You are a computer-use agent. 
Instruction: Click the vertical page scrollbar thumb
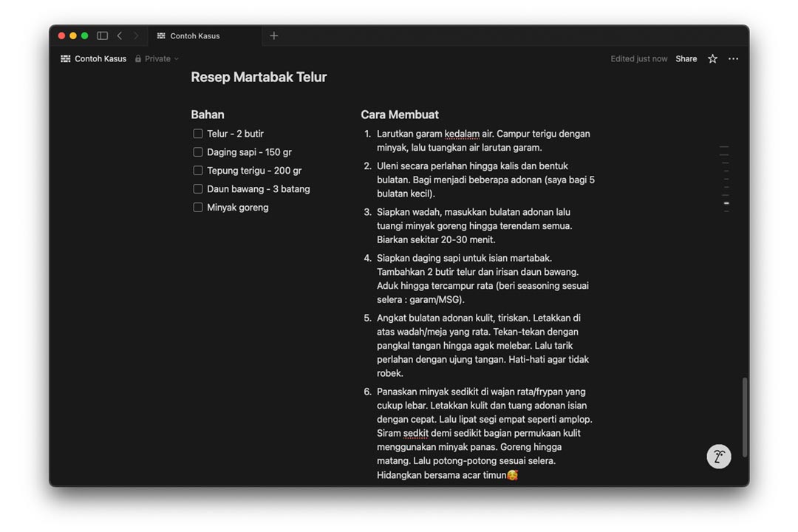745,417
